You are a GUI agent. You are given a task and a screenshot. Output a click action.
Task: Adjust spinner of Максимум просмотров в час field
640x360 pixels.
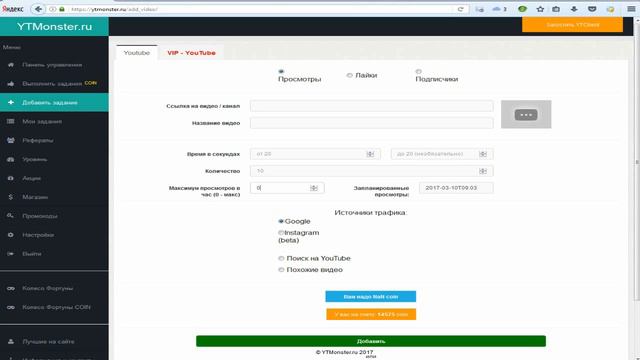point(314,188)
